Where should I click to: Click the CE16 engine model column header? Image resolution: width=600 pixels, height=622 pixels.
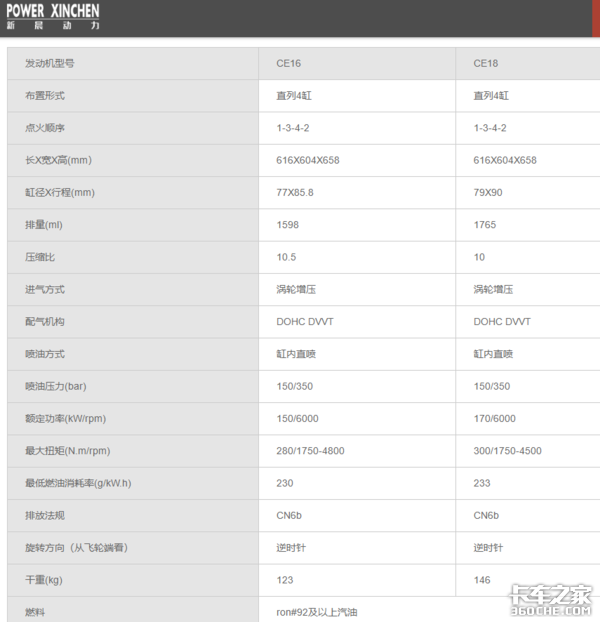coord(289,63)
